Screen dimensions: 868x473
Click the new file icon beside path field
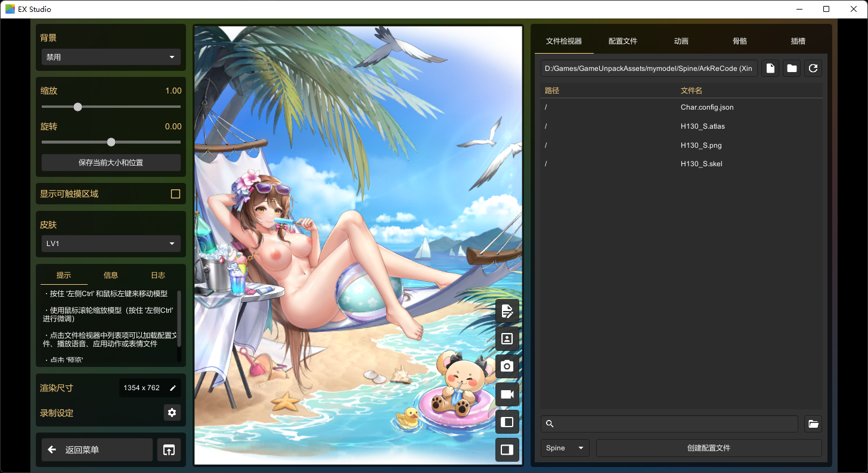[770, 69]
